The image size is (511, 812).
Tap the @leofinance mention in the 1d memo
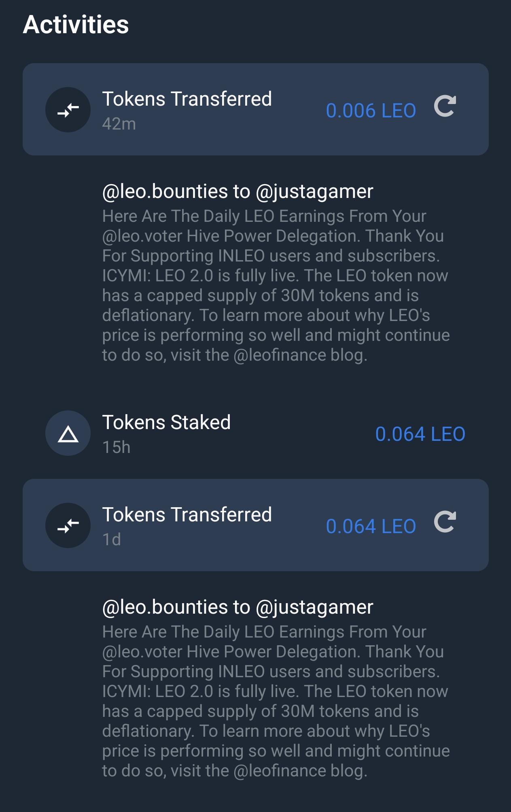pyautogui.click(x=280, y=771)
